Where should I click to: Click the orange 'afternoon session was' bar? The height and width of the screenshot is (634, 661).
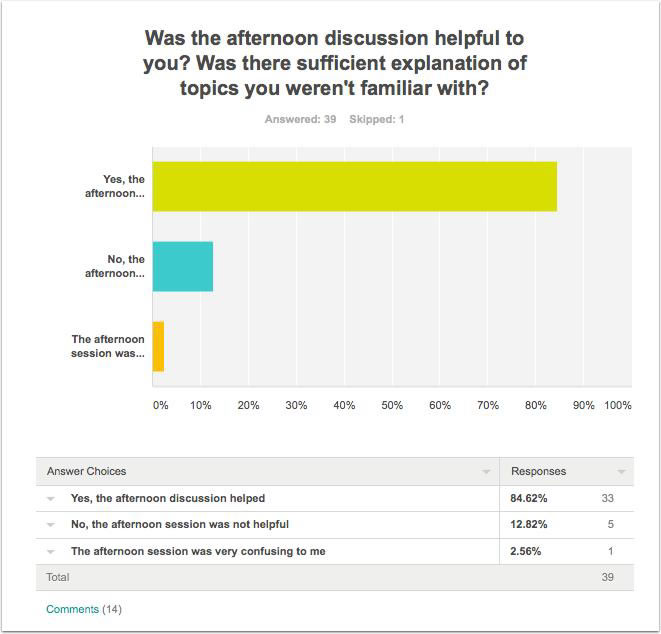158,347
